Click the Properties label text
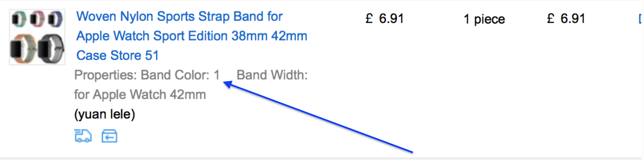 point(105,75)
